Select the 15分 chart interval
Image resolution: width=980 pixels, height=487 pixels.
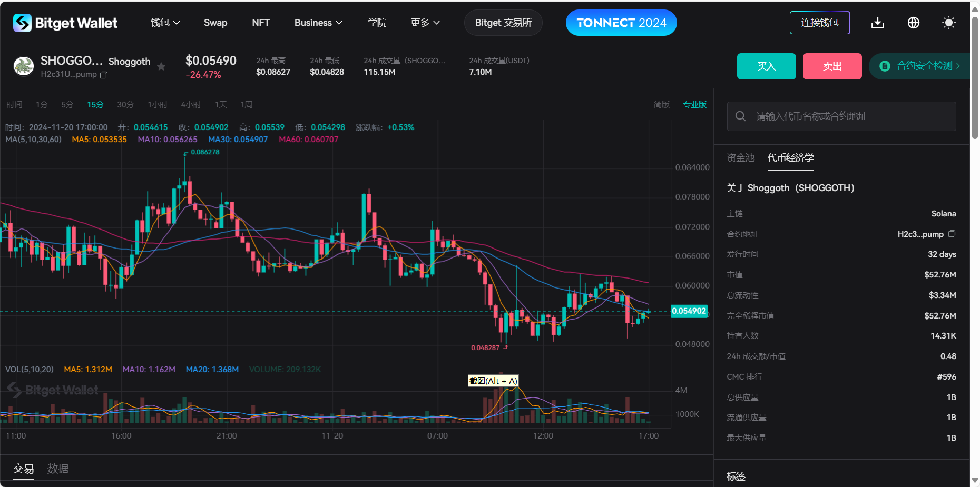pos(95,105)
